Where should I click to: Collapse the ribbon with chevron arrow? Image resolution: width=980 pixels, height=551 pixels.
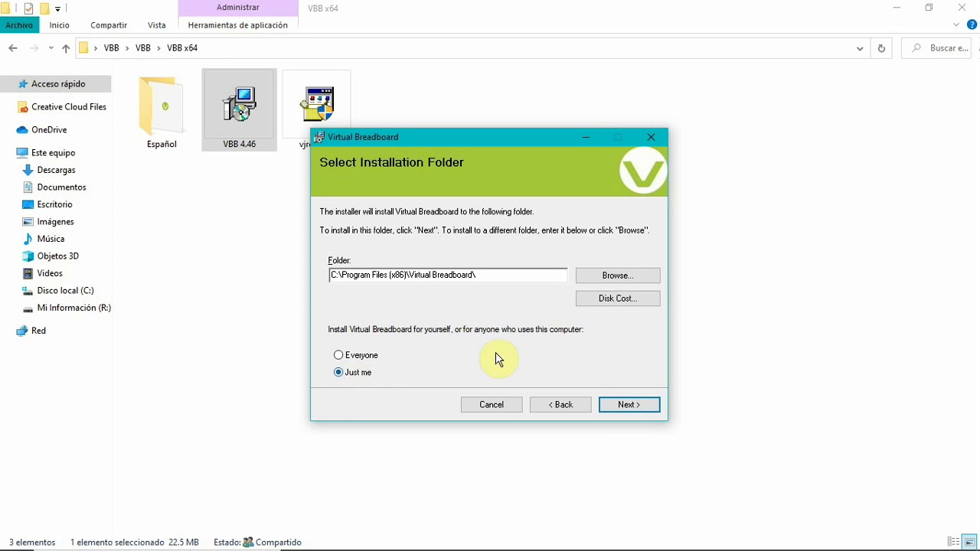tap(956, 25)
